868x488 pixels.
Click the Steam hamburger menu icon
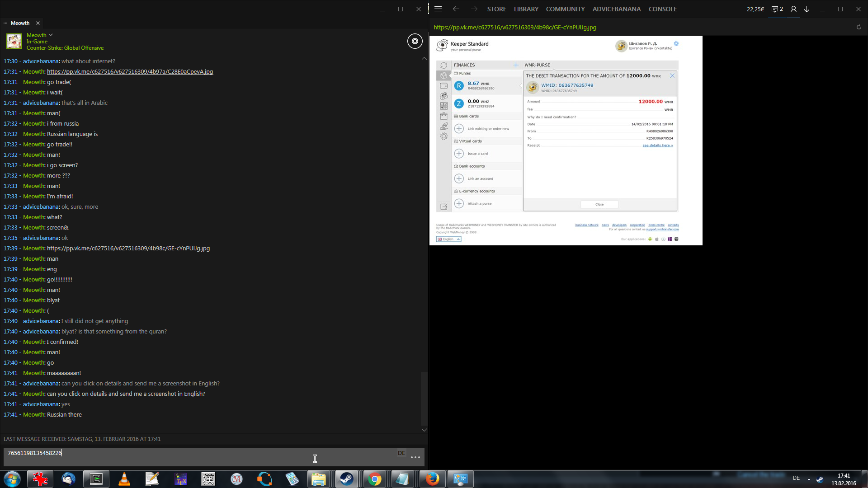(x=438, y=9)
